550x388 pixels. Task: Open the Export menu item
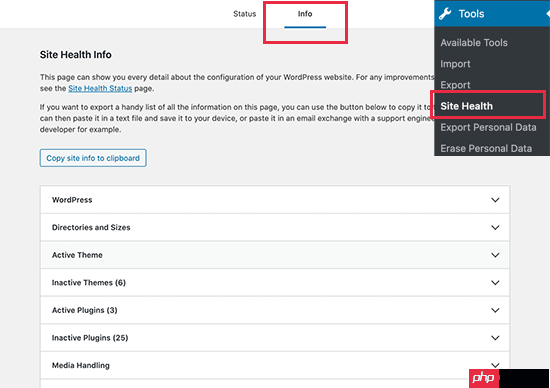tap(455, 85)
